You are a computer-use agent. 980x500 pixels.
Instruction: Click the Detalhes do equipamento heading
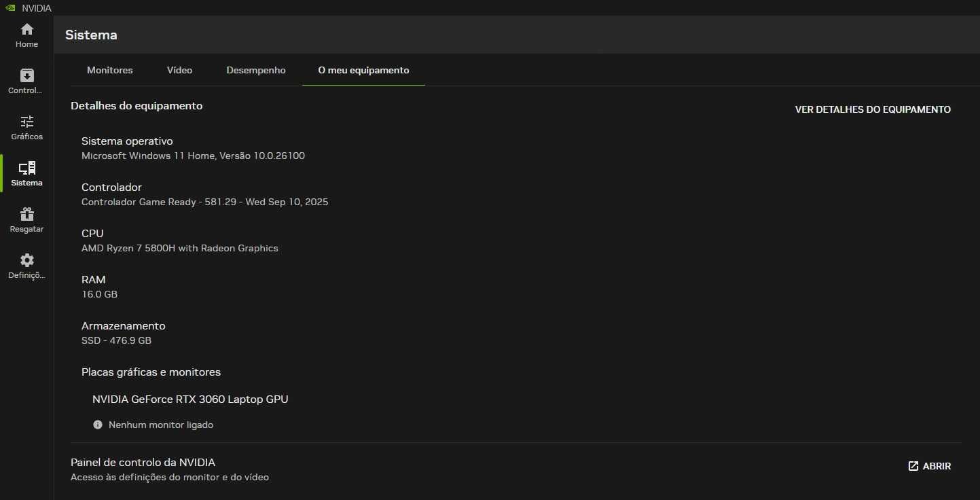click(x=137, y=105)
